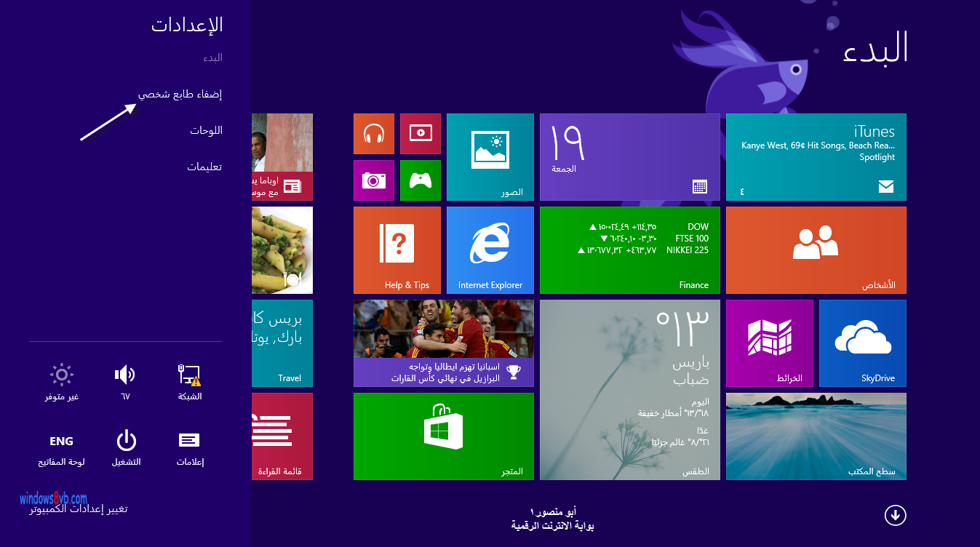Launch the Windows Store tile
The width and height of the screenshot is (980, 547).
[x=443, y=436]
